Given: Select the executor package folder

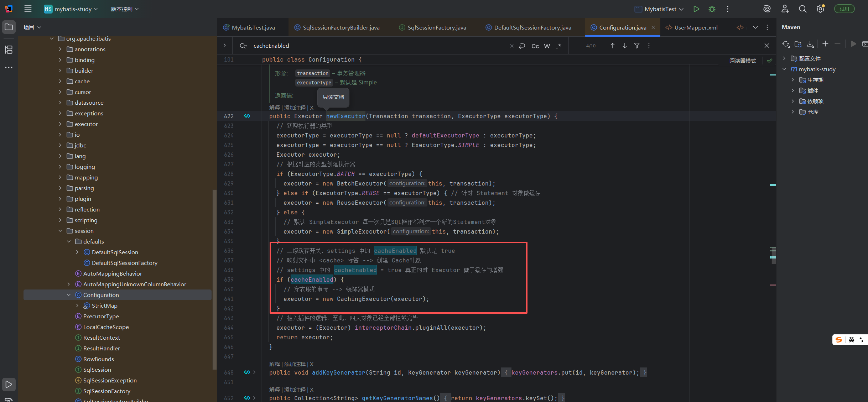Looking at the screenshot, I should [86, 124].
